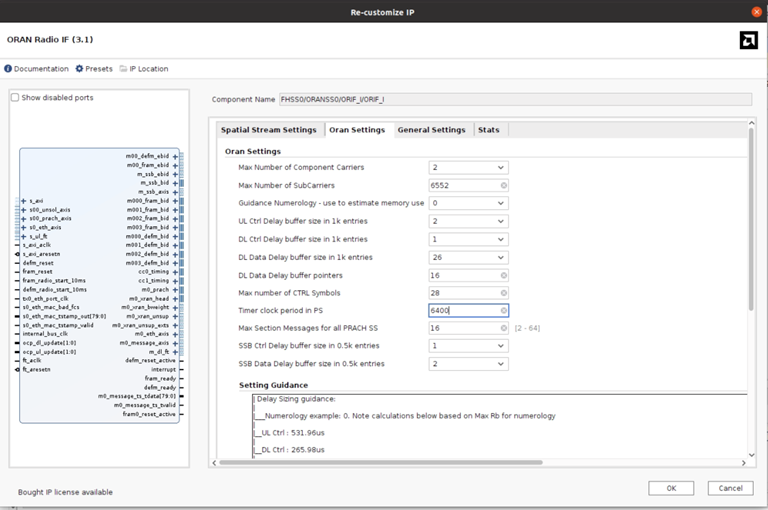This screenshot has width=768, height=510.
Task: Open the Stats tab
Action: click(x=488, y=130)
